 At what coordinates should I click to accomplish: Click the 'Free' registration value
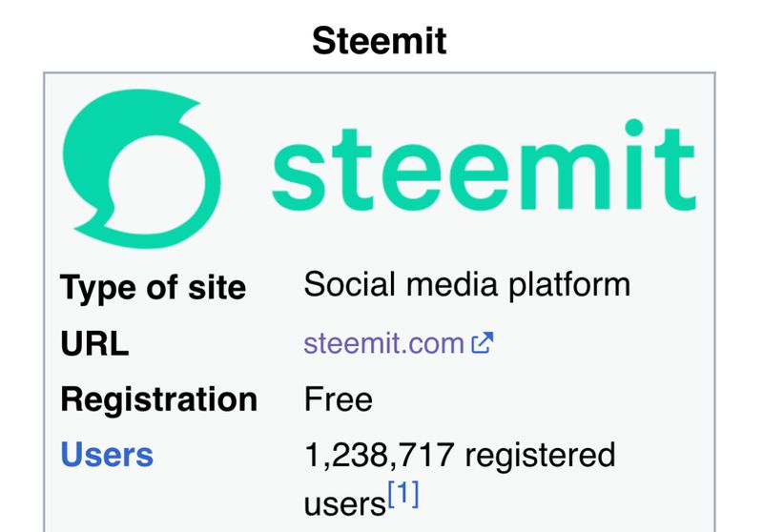click(x=339, y=399)
